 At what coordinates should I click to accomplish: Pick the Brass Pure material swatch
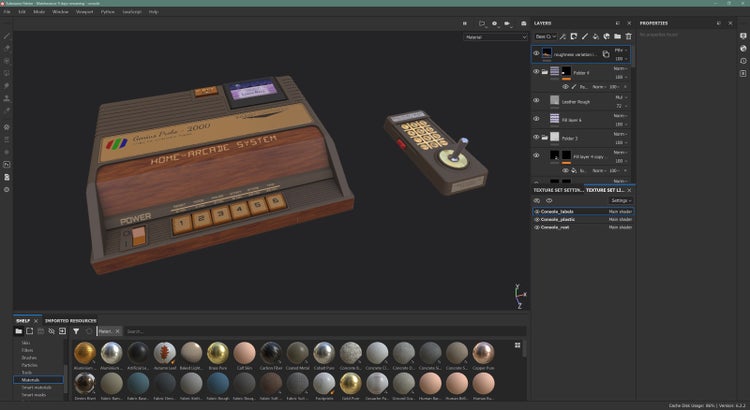(x=217, y=352)
